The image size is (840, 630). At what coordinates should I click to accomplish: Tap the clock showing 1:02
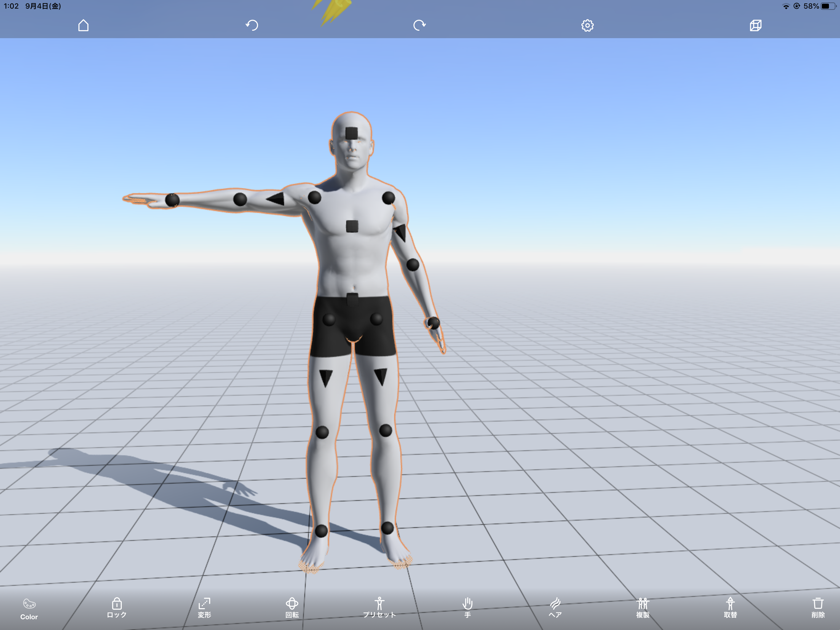tap(11, 6)
